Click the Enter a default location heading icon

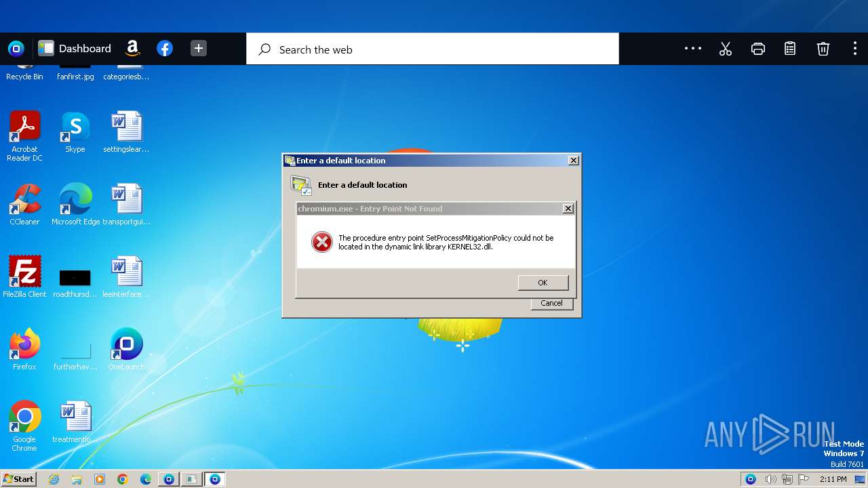point(301,185)
